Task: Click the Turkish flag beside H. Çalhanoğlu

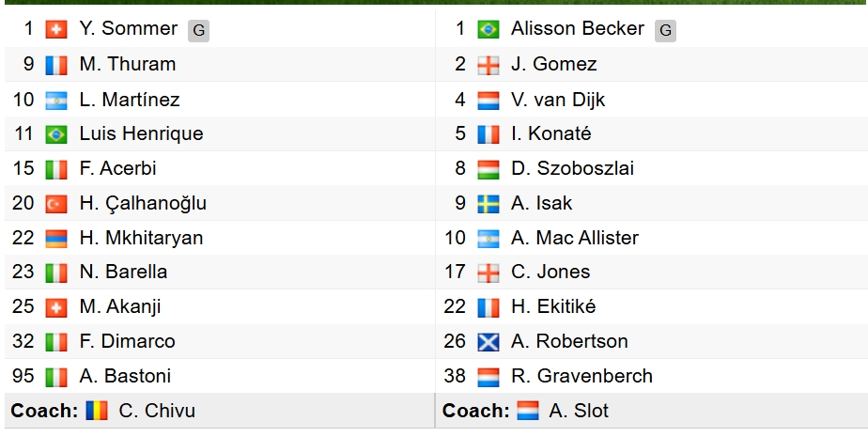Action: point(56,203)
